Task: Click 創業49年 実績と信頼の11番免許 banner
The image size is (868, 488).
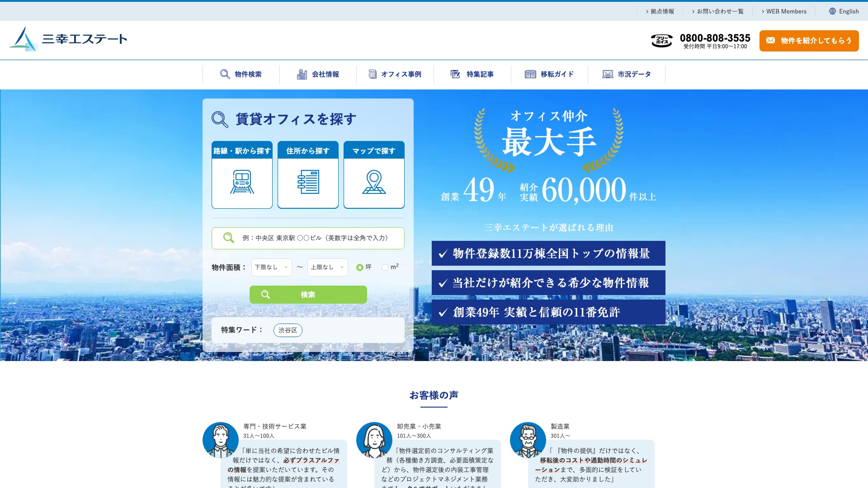Action: pos(548,312)
